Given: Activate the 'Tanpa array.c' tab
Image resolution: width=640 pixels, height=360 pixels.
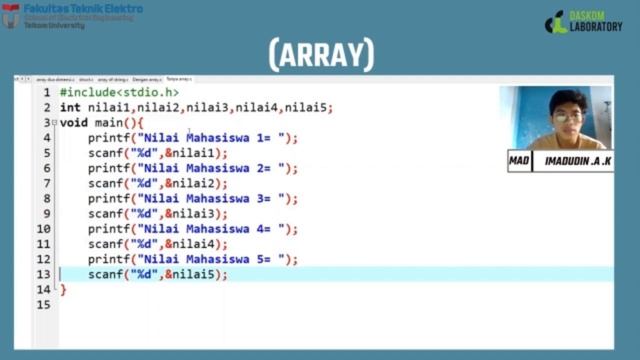Looking at the screenshot, I should click(179, 79).
